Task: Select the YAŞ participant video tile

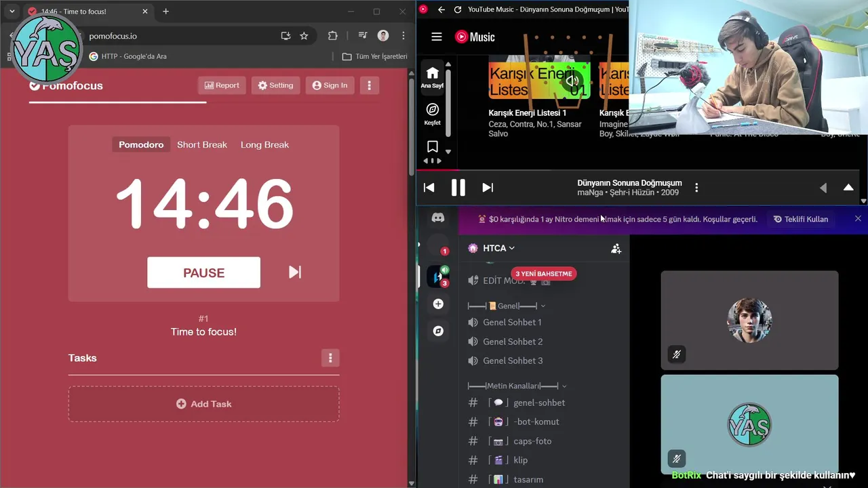Action: 749,424
